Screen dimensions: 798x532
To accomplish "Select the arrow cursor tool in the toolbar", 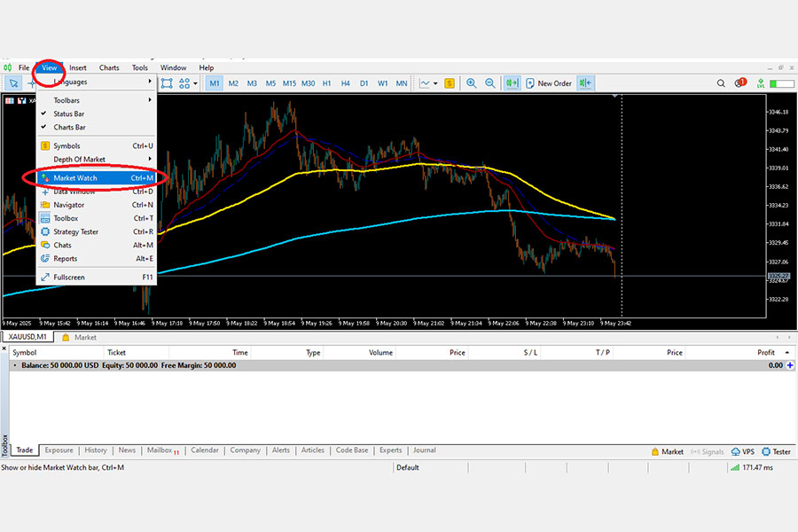I will [13, 83].
